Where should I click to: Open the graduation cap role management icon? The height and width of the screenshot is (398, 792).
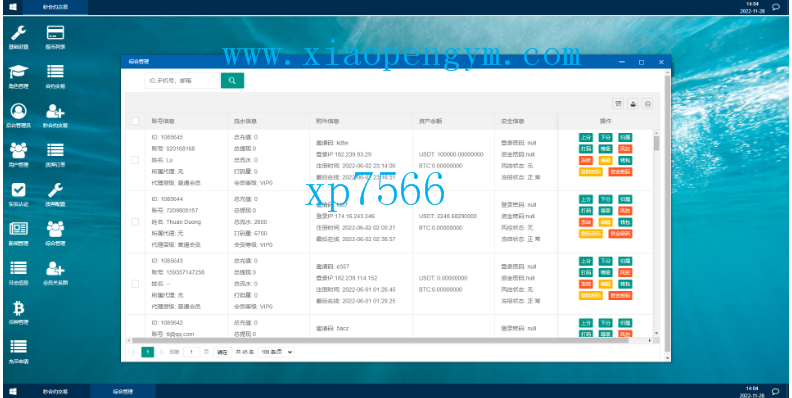click(19, 76)
